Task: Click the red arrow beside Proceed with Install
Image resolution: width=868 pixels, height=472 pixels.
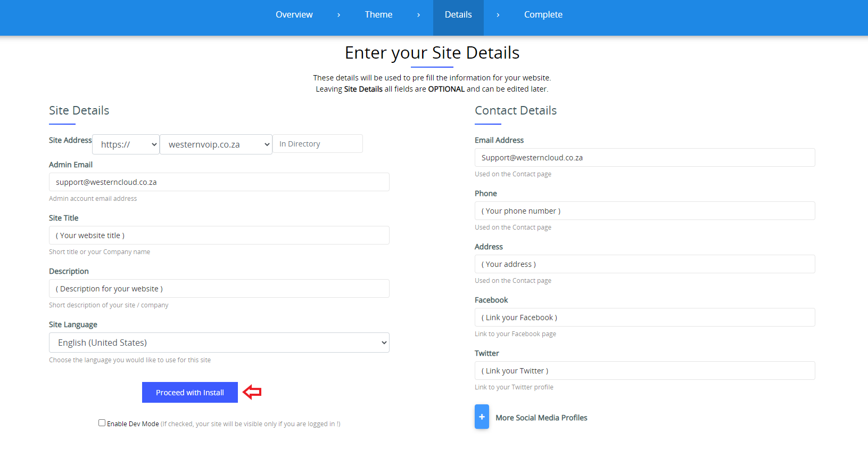Action: click(252, 393)
